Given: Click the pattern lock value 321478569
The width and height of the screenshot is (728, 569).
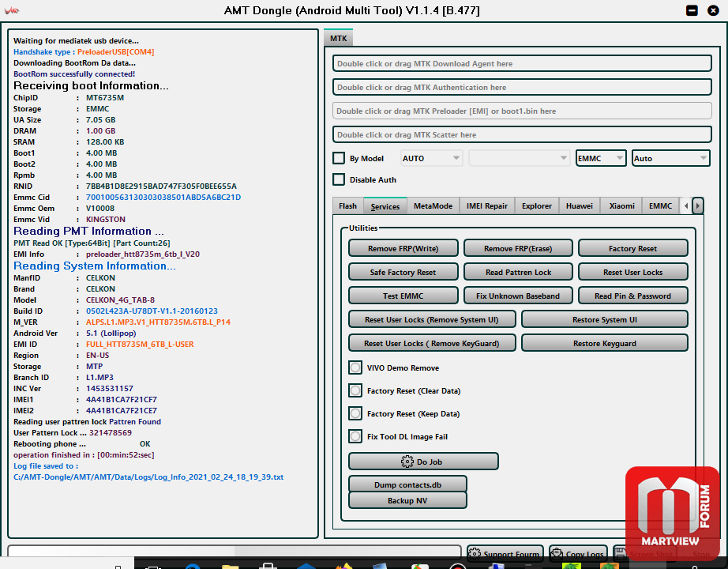Looking at the screenshot, I should (111, 433).
